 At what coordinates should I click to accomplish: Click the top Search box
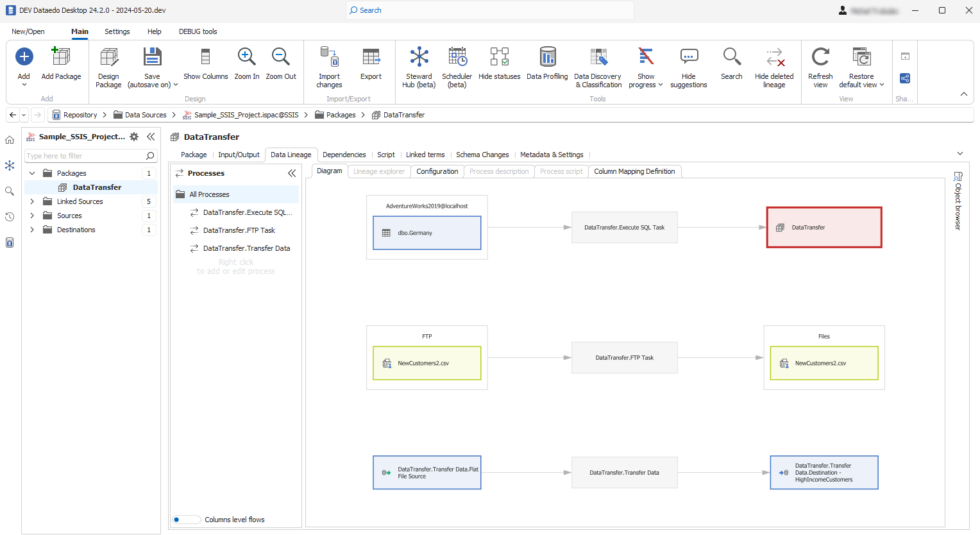[x=490, y=10]
